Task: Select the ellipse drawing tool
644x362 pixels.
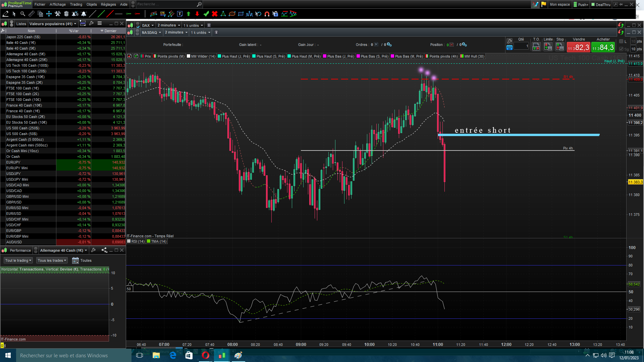Action: click(x=232, y=14)
